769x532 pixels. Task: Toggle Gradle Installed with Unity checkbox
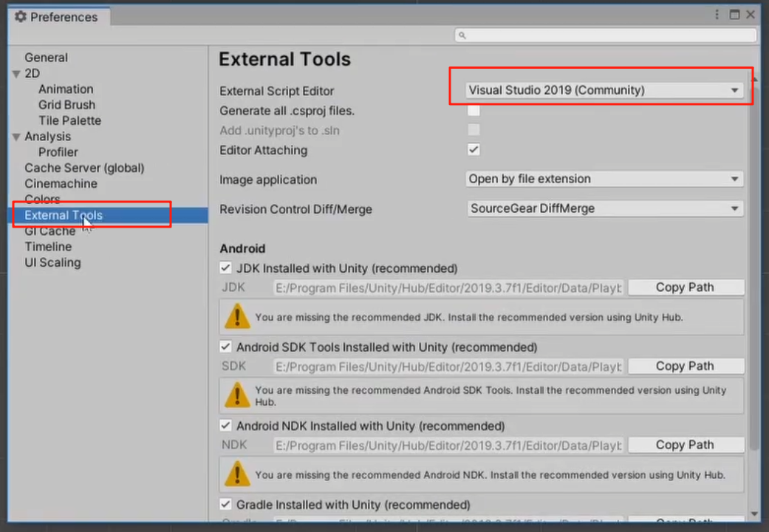225,505
